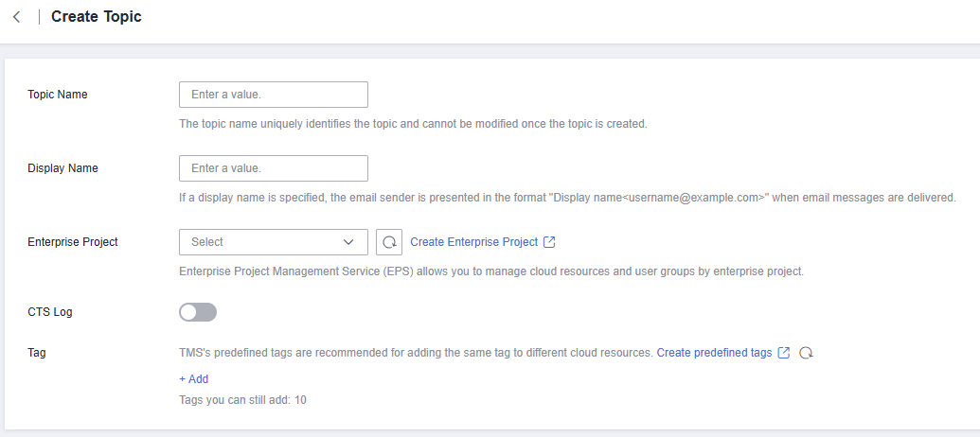Click the 'Tags you can still add' text

click(242, 400)
